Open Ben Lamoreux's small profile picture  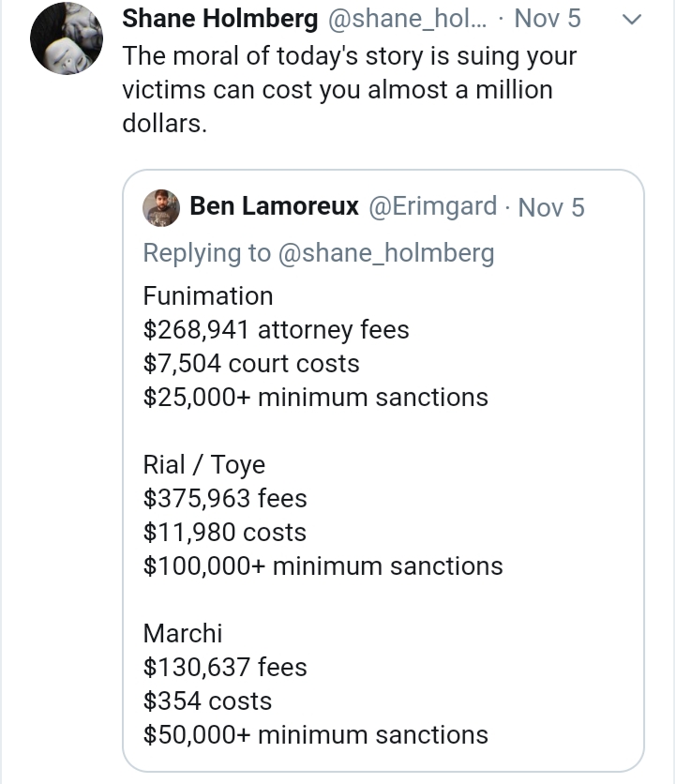[161, 208]
